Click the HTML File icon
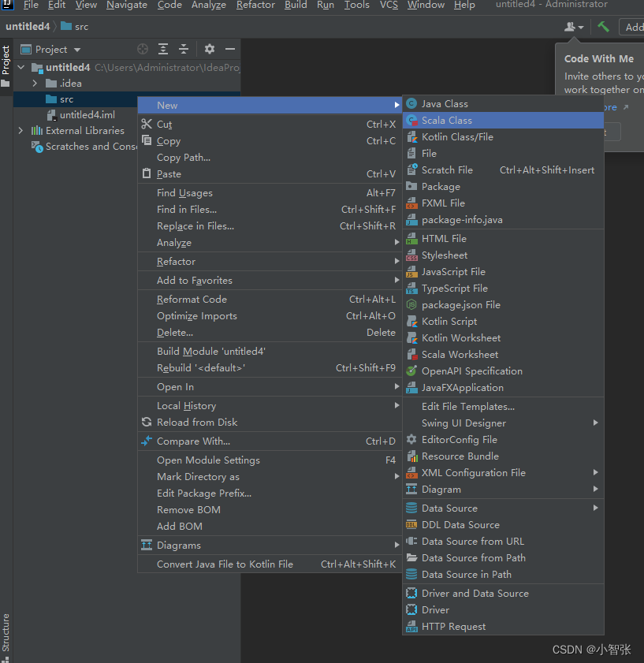The width and height of the screenshot is (644, 663). 411,239
